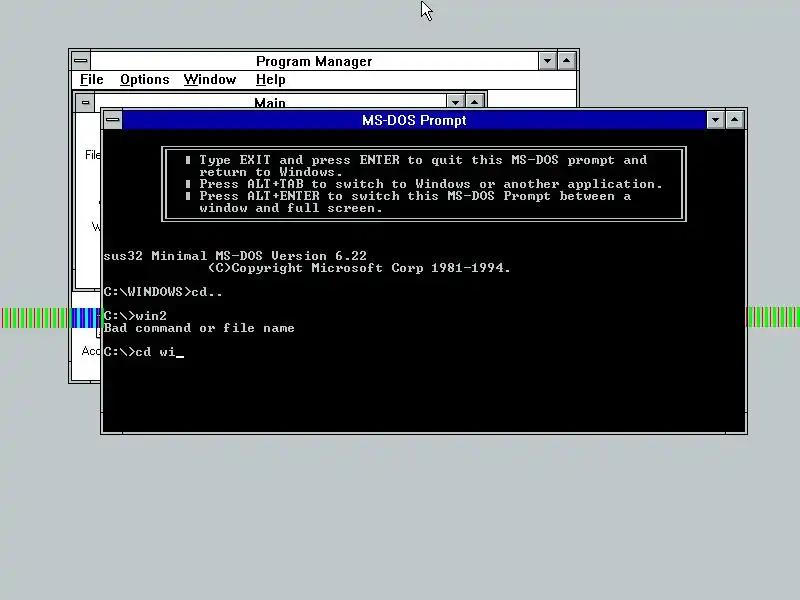Open the Help menu in Program Manager

click(x=270, y=80)
